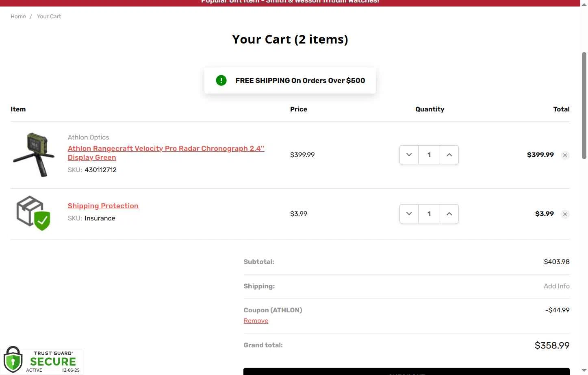Image resolution: width=588 pixels, height=375 pixels.
Task: Click the page vertical scrollbar thumb
Action: click(584, 105)
